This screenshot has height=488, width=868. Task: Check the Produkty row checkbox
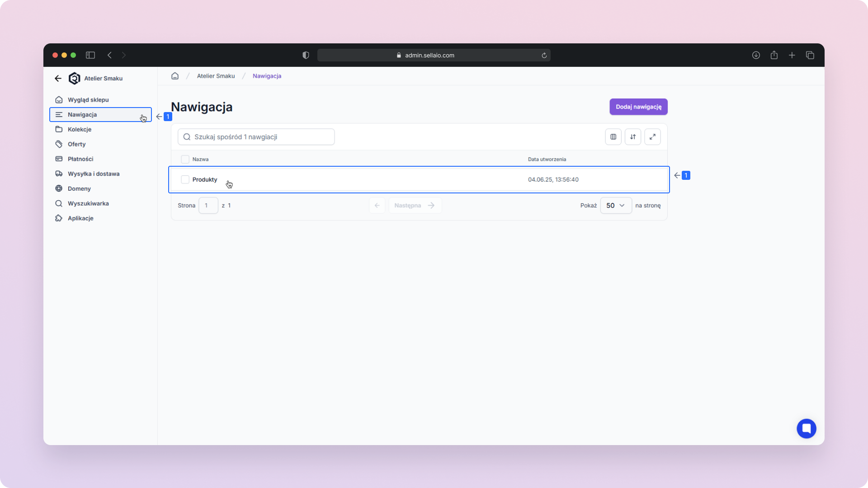(x=185, y=179)
